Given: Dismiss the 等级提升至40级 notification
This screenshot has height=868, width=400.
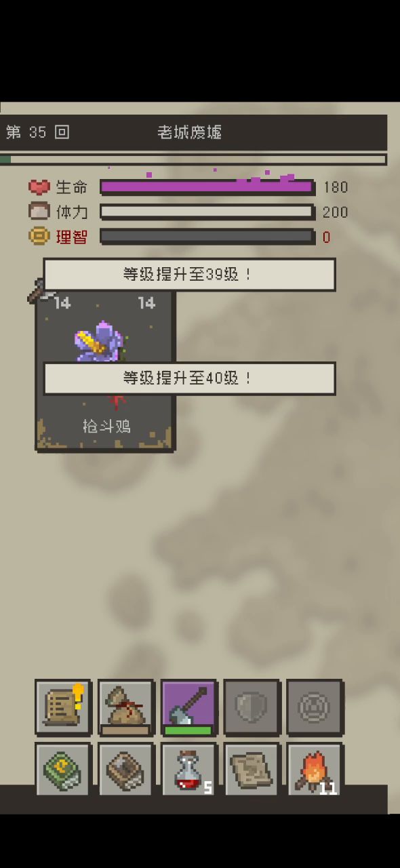Looking at the screenshot, I should (189, 378).
